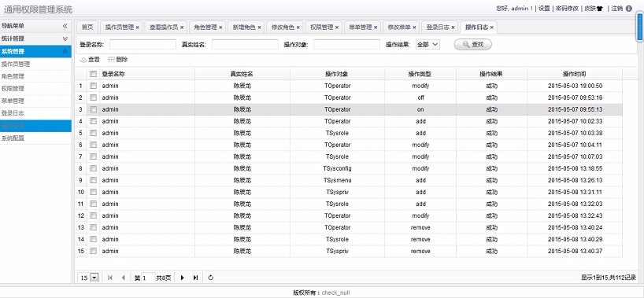Select the cell reading TSysconfig
Screen dimensions: 644x298
click(337, 168)
